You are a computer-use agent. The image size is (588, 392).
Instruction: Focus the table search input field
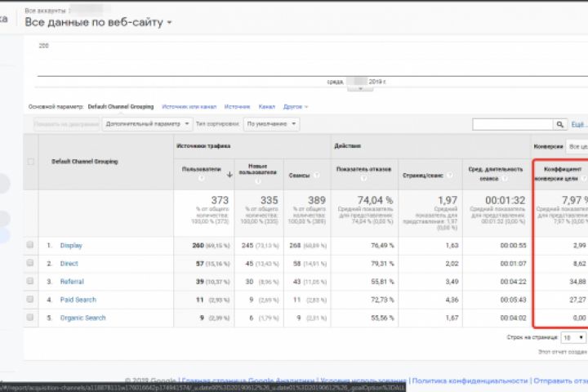click(513, 124)
